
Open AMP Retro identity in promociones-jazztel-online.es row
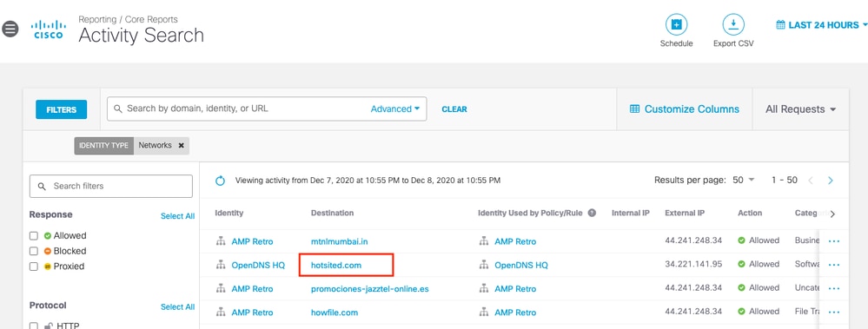pyautogui.click(x=252, y=289)
